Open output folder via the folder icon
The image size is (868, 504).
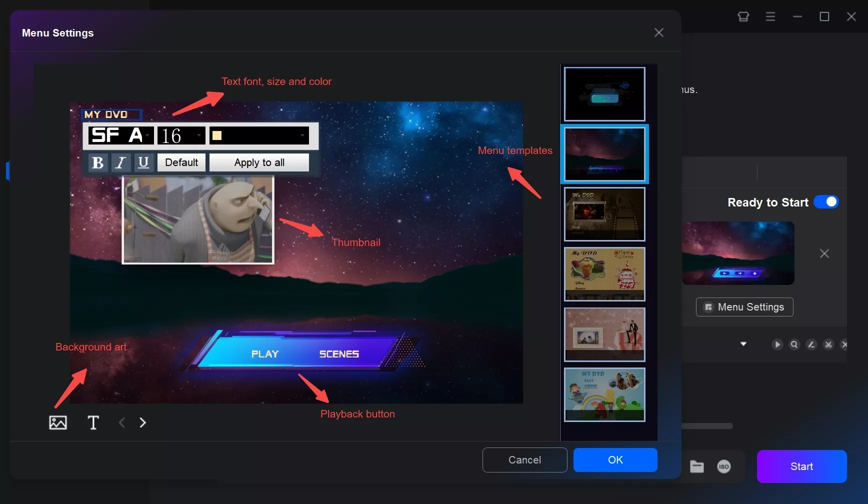coord(696,466)
